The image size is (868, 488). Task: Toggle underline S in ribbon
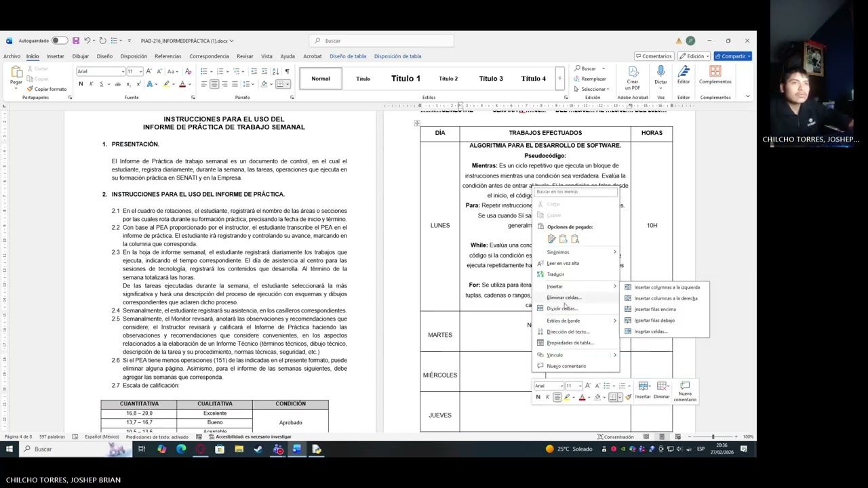coord(101,84)
